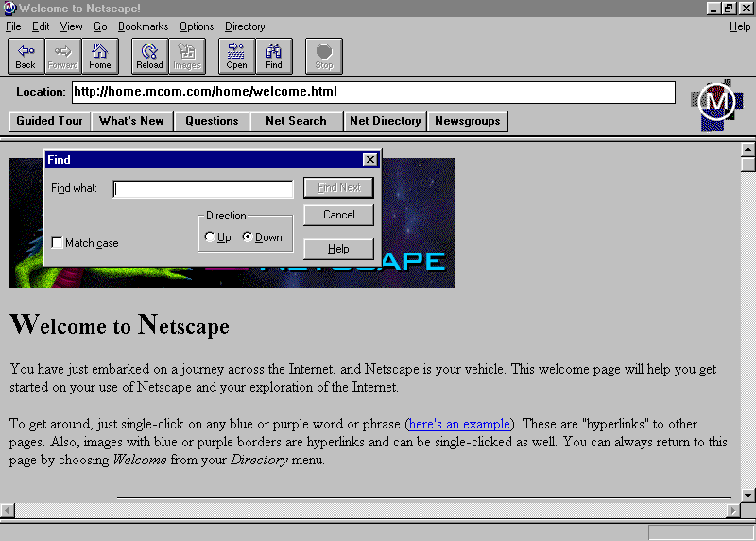Open the Directory menu
756x541 pixels.
[245, 26]
